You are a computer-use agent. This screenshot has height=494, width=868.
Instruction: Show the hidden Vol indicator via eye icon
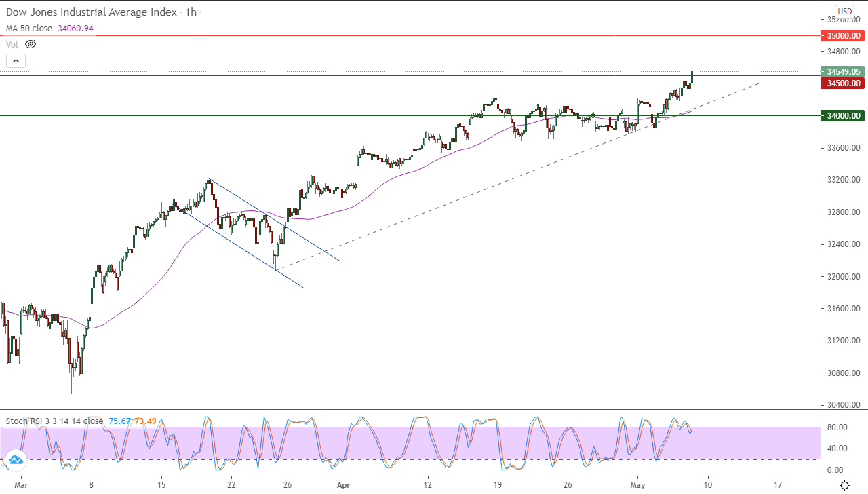[31, 44]
